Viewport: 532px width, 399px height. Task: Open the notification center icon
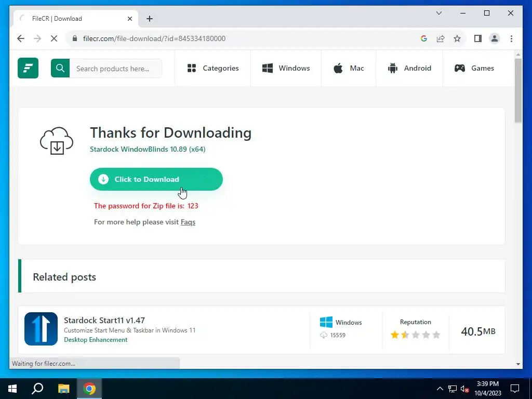(x=515, y=389)
